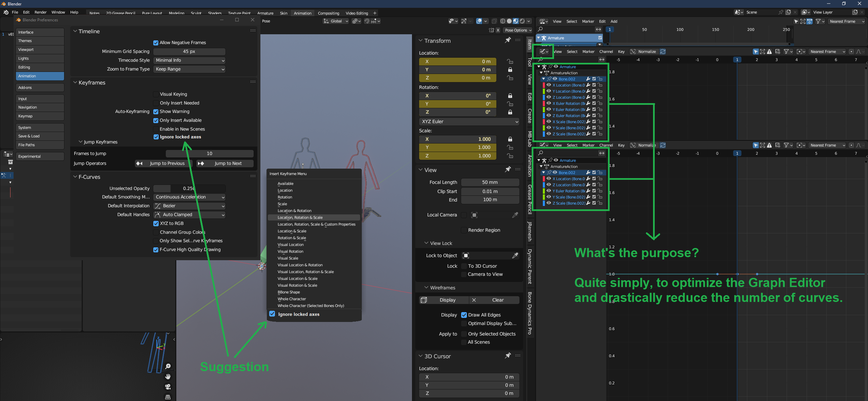Pin the Transform panel
Screen dimensions: 868x401
click(508, 40)
